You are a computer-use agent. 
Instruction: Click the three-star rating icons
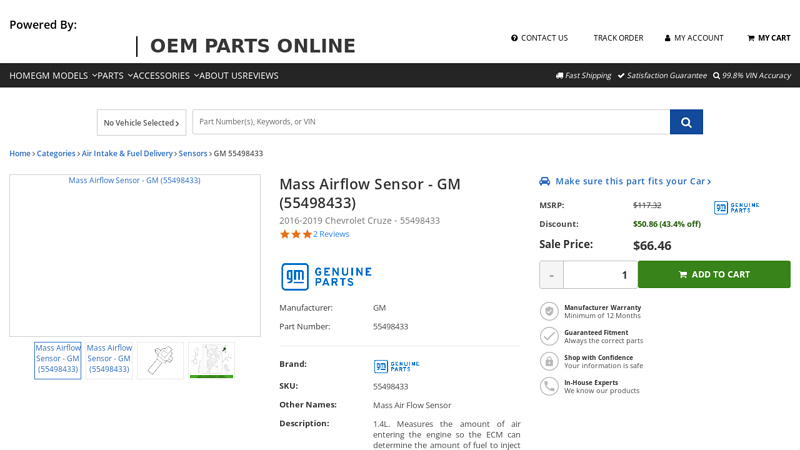click(296, 234)
